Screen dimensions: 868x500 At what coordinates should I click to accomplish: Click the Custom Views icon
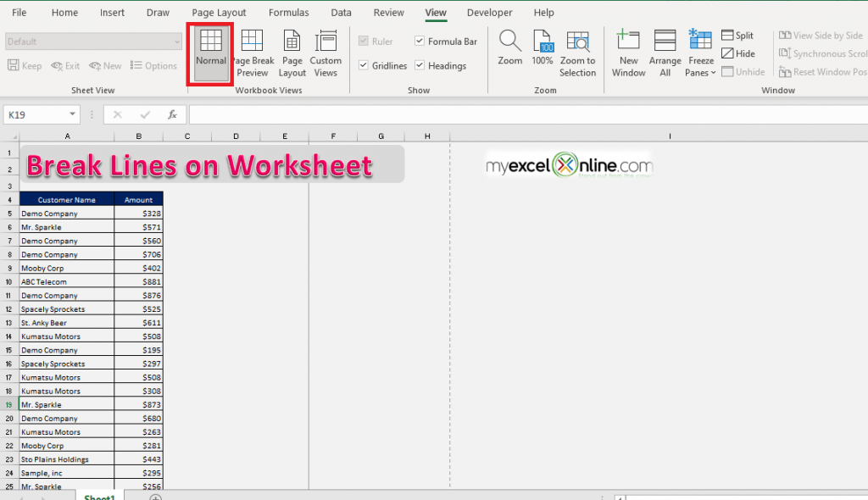point(325,53)
